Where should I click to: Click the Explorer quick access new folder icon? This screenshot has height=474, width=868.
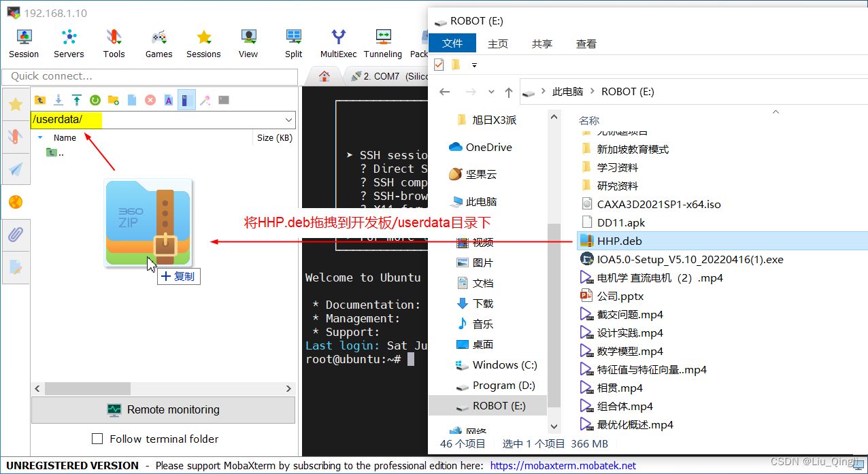[456, 65]
